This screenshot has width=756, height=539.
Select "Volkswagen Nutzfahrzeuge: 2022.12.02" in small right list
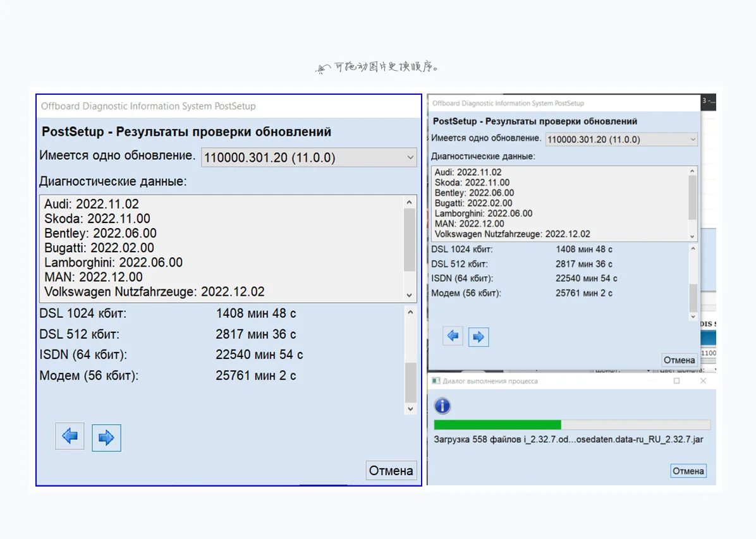click(513, 234)
